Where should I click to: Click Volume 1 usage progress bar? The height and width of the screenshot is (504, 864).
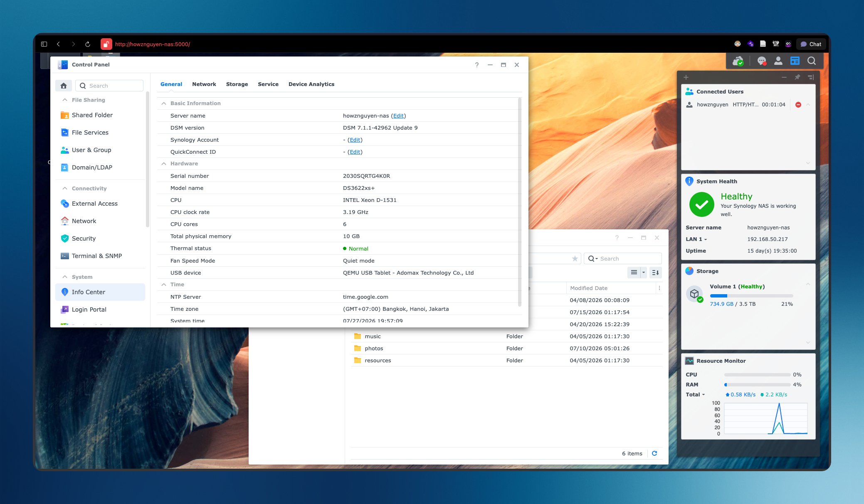point(751,296)
